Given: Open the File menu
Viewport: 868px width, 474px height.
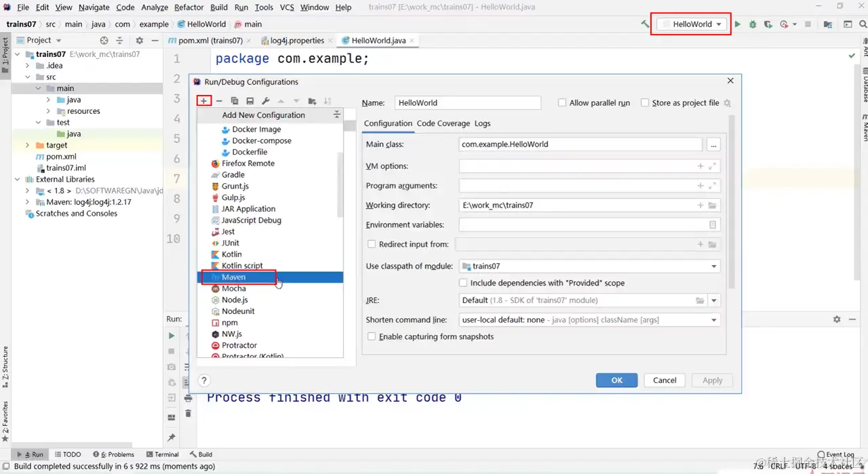Looking at the screenshot, I should (x=22, y=7).
